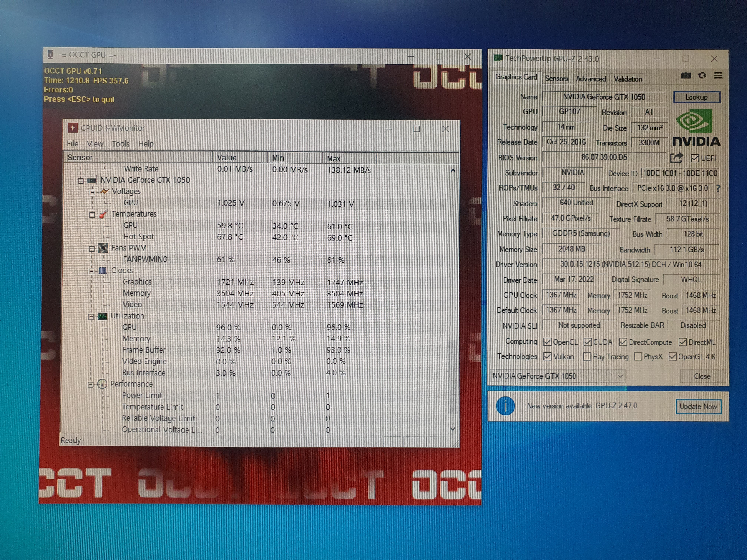Toggle the PhysX checkbox
Image resolution: width=747 pixels, height=560 pixels.
(638, 357)
